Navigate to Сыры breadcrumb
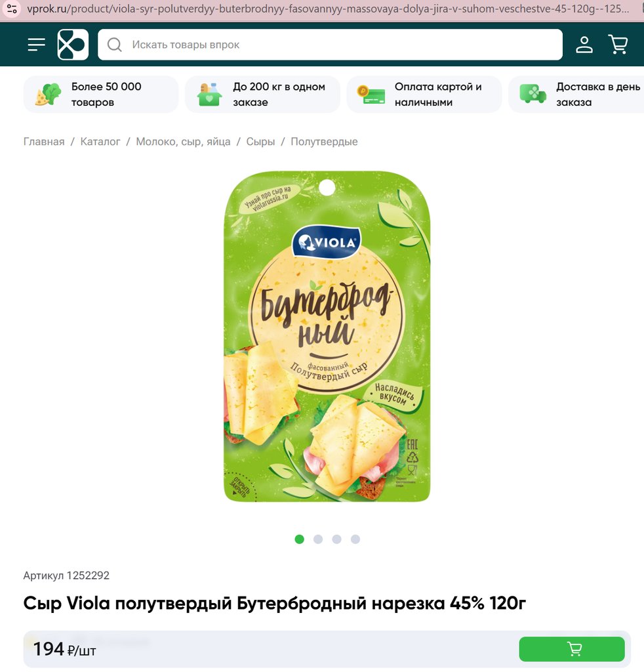Screen dimensions: 644x672 [260, 142]
